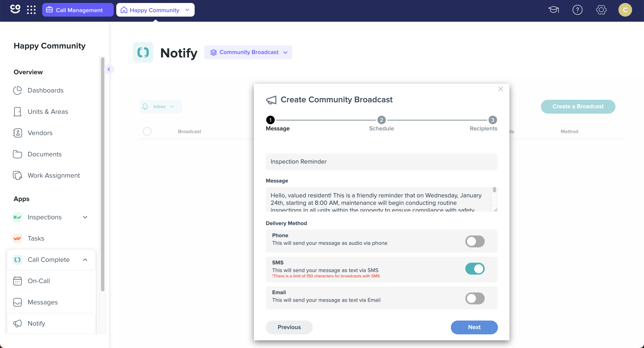Screen dimensions: 644x348
Task: Enable the Phone delivery toggle
Action: [475, 241]
